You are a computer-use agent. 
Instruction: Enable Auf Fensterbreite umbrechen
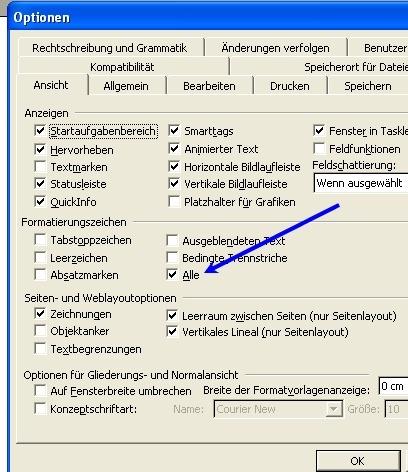click(x=40, y=390)
